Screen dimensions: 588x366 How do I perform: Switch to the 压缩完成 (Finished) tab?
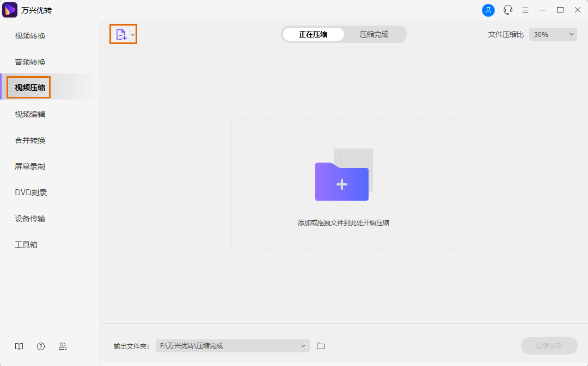click(x=375, y=34)
